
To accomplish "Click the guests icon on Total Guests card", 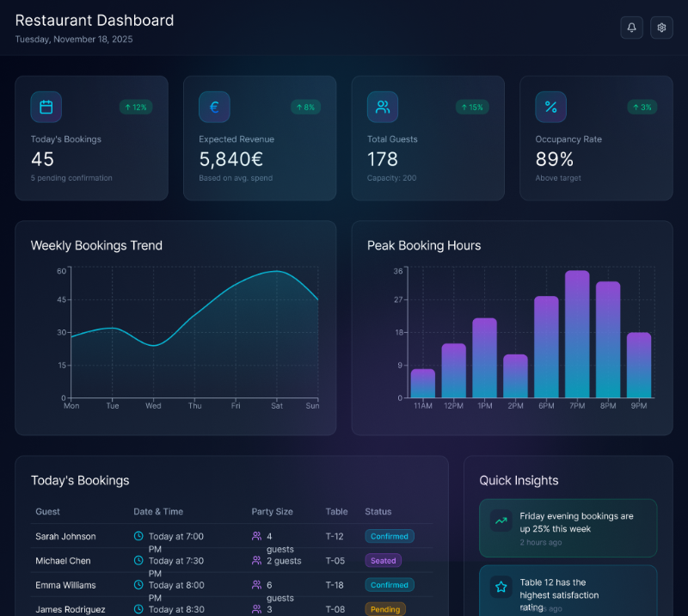I will [x=383, y=107].
